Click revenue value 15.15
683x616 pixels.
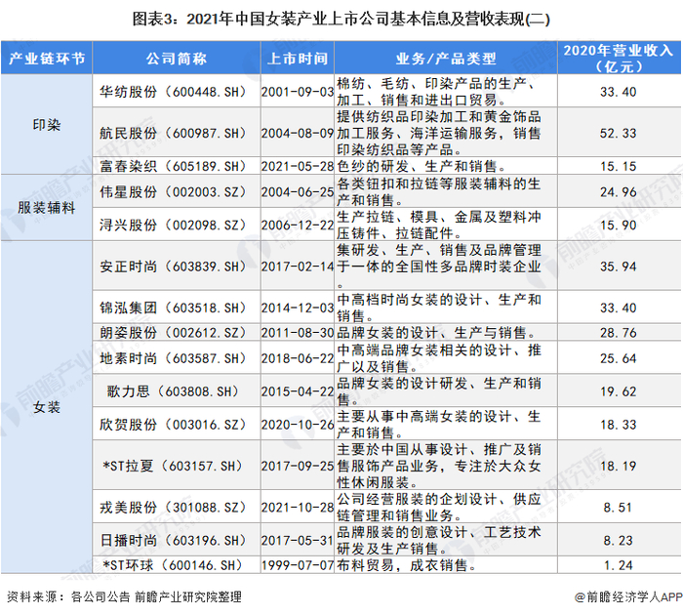[x=618, y=166]
